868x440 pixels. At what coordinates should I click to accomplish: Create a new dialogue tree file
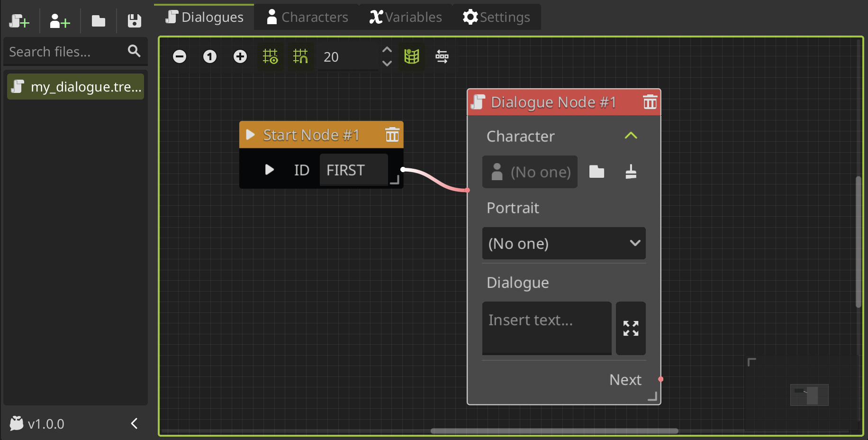tap(20, 21)
